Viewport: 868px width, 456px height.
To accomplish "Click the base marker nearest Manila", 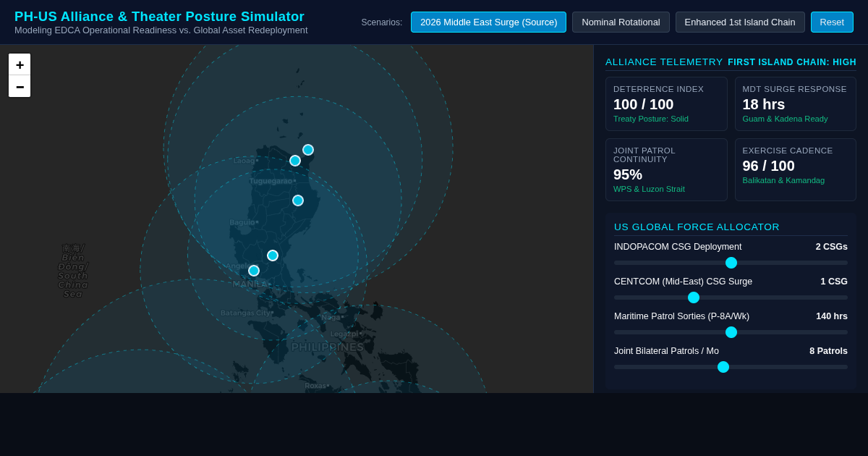I will click(x=254, y=271).
